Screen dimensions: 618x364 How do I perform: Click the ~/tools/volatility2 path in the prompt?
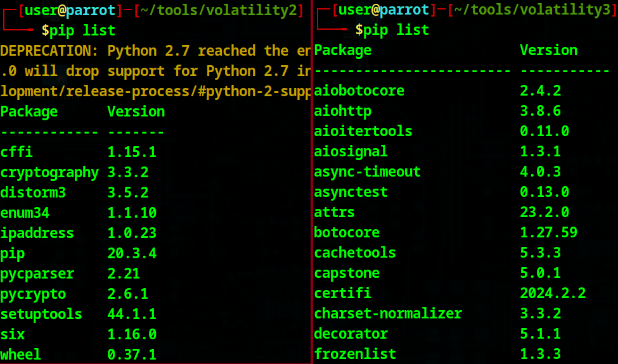click(x=219, y=11)
